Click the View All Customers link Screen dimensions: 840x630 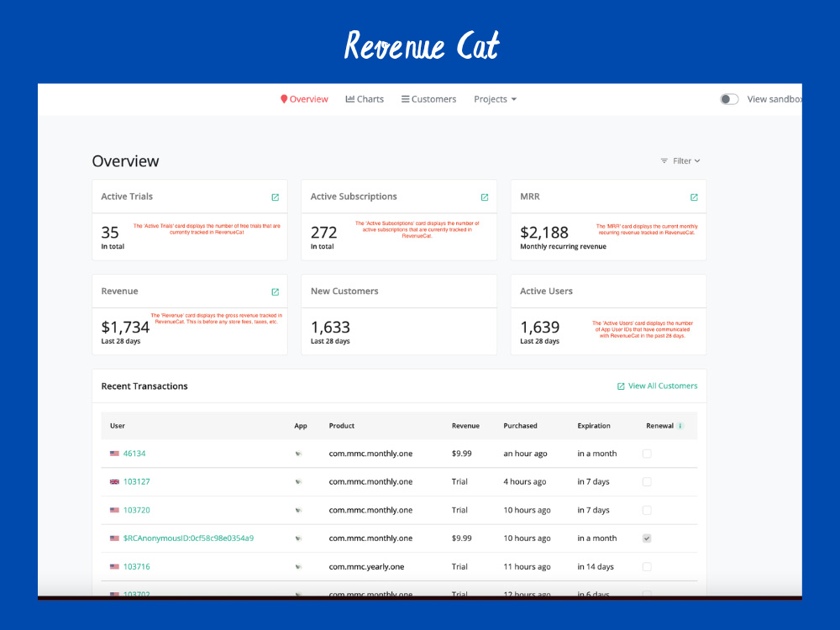point(658,386)
